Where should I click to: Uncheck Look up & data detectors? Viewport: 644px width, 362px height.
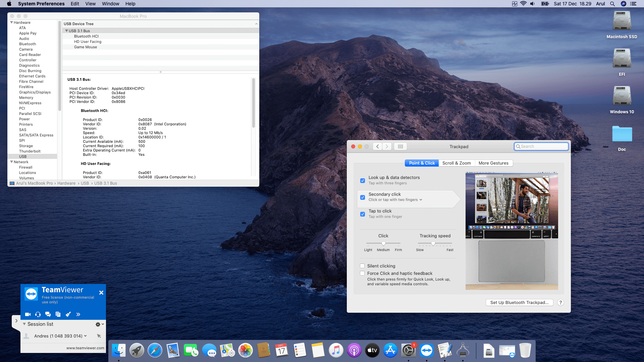pos(363,181)
